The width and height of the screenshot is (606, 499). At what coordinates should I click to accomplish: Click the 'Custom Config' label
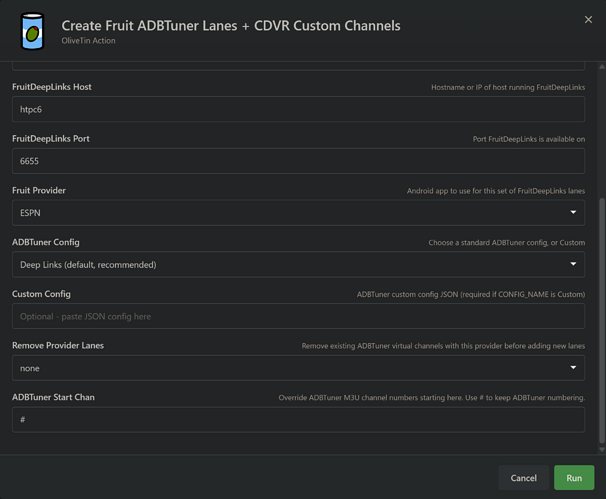[41, 294]
